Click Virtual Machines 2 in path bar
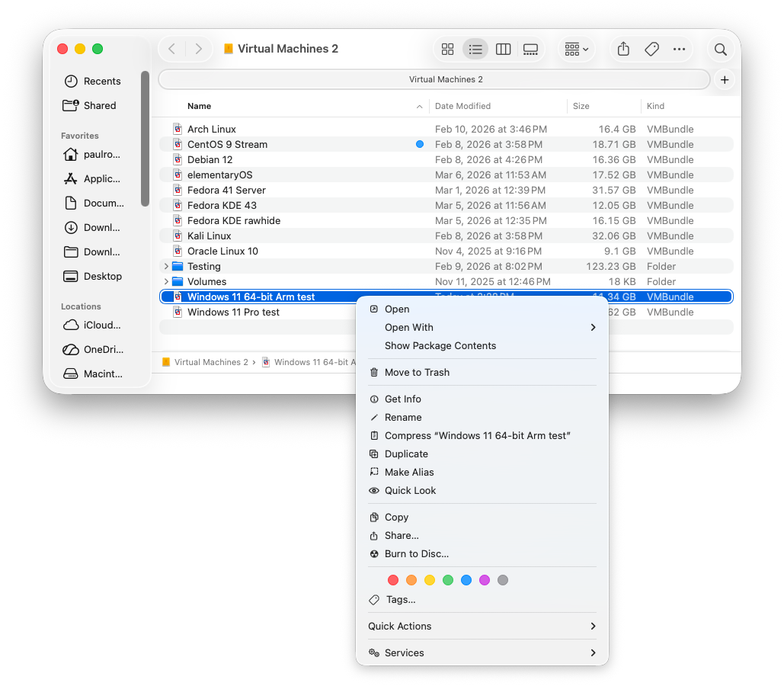Viewport: 784px width, 686px height. pos(205,362)
